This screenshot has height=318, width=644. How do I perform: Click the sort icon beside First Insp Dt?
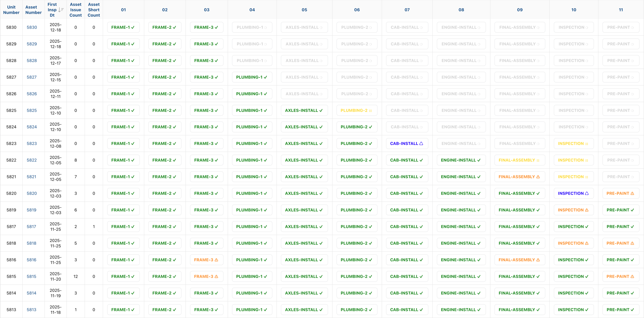(x=61, y=10)
